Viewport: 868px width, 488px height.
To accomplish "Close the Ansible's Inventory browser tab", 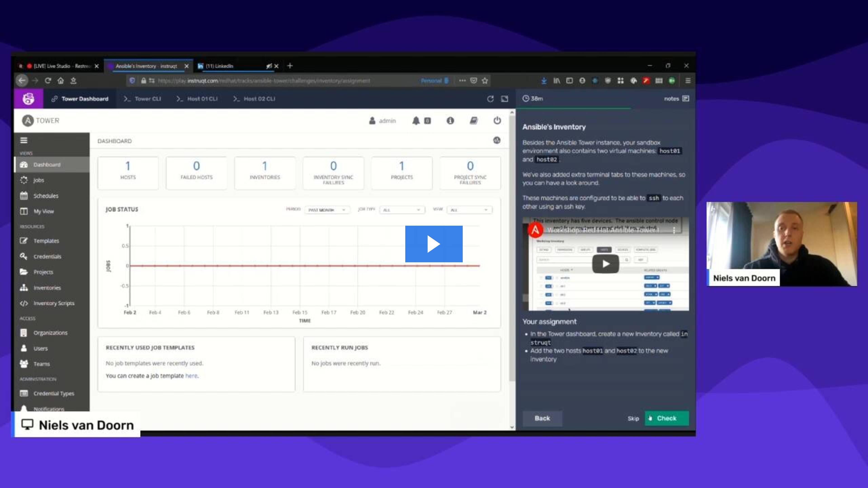I will (186, 66).
